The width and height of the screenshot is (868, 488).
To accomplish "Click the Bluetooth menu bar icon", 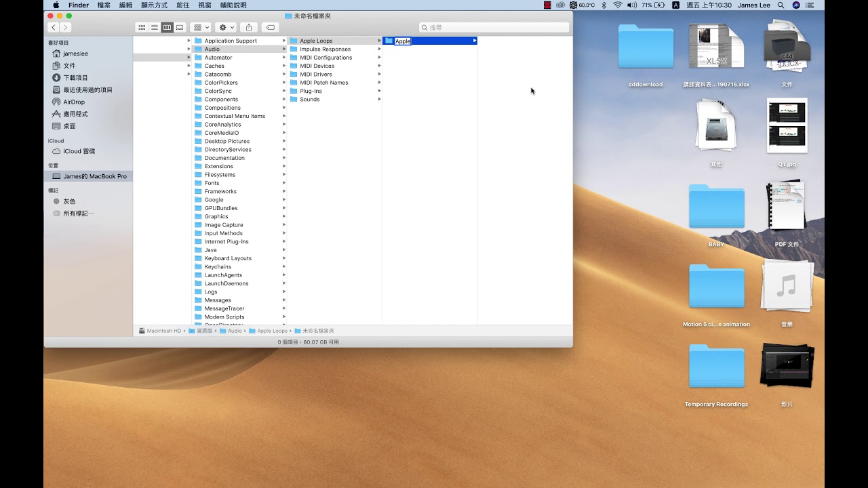I will click(604, 5).
